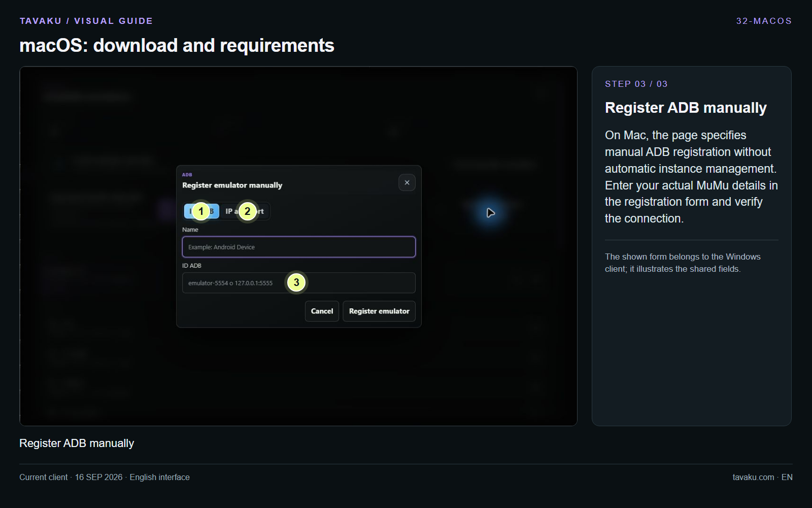Screen dimensions: 812x508
Task: Focus the Name field with Android Device placeholder
Action: click(x=298, y=247)
